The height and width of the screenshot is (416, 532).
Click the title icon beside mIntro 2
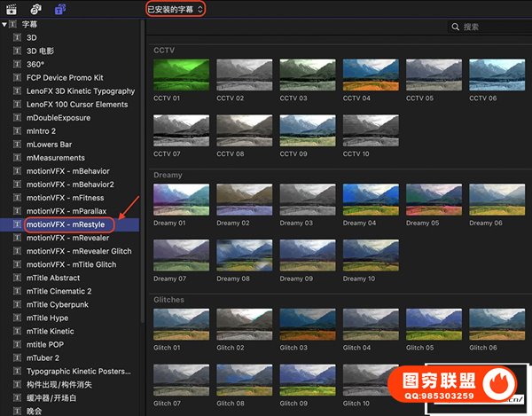click(17, 131)
